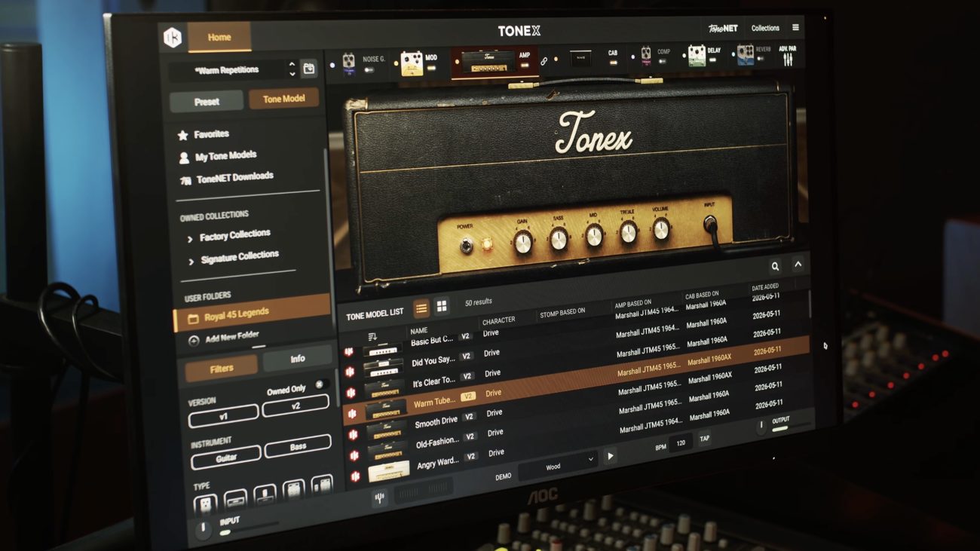Click the save preset icon

[309, 69]
